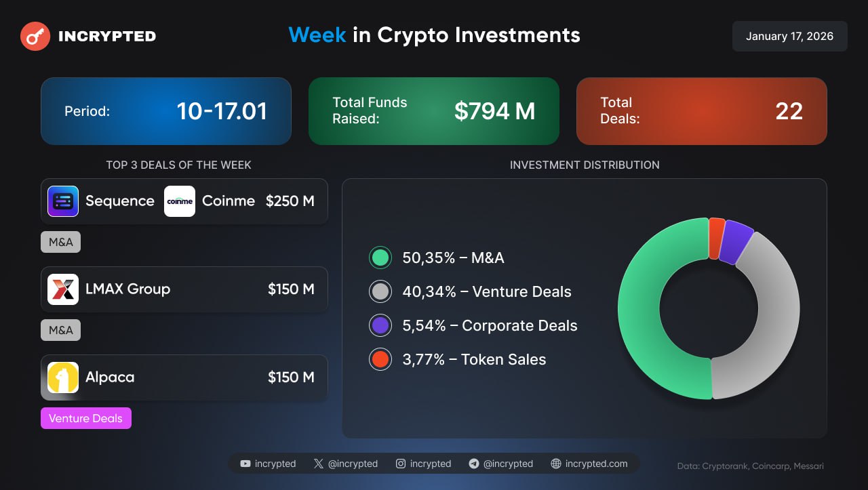The image size is (868, 490).
Task: Click the Telegram icon in footer
Action: point(474,464)
